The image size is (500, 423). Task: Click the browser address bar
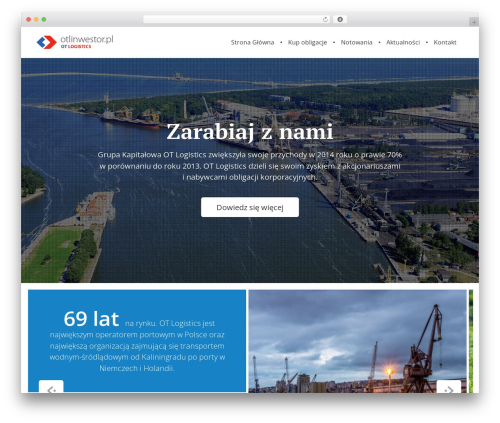pos(237,19)
